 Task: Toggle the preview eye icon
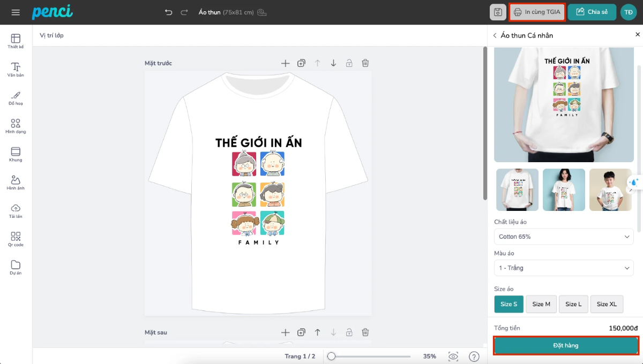453,357
